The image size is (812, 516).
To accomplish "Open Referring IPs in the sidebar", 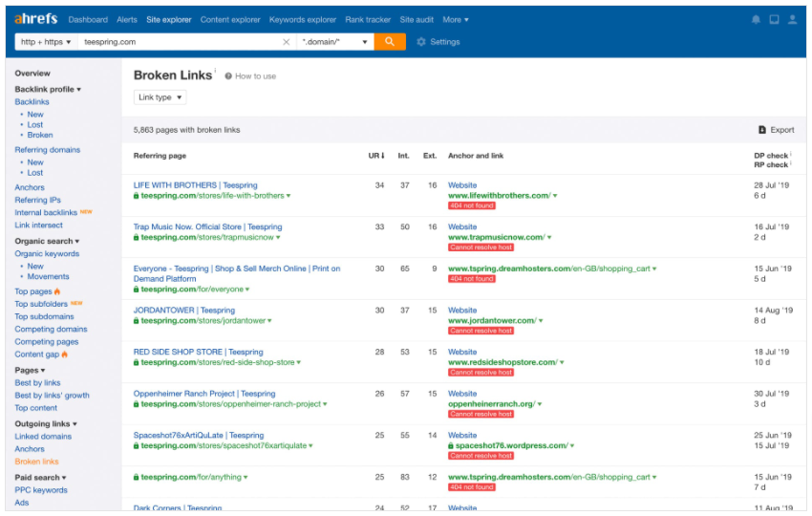I will click(x=38, y=200).
